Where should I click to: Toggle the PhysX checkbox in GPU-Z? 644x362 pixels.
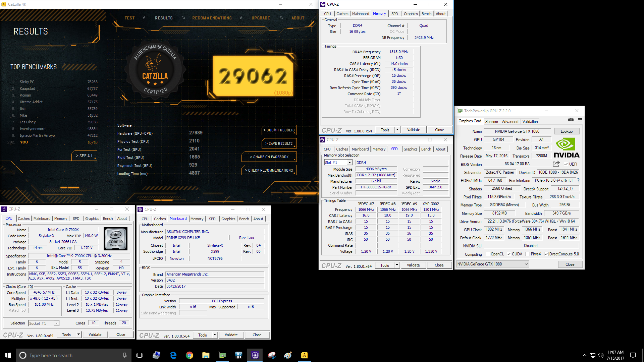[x=528, y=254]
